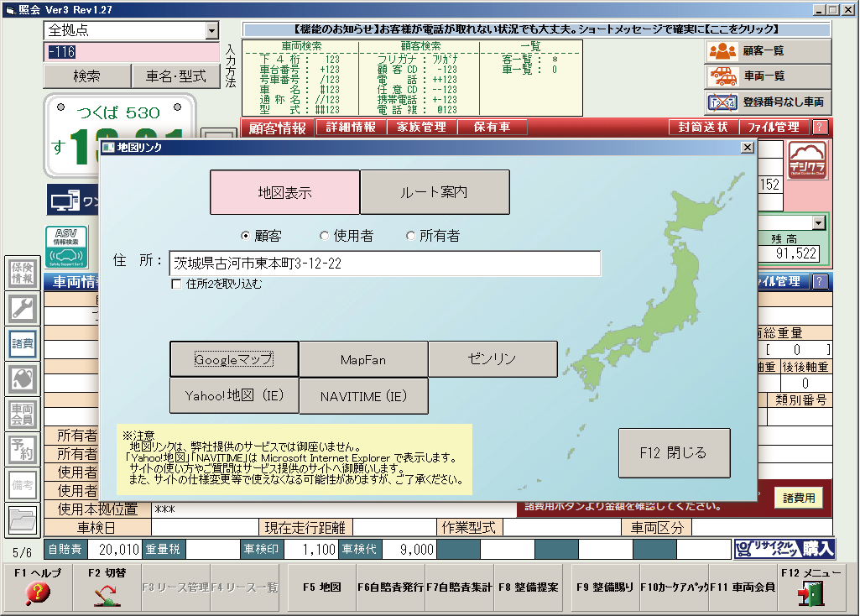Click F11 車両会員 function key
The width and height of the screenshot is (860, 616).
743,587
